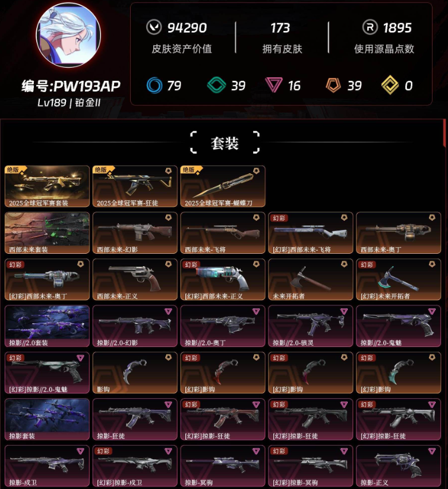Click the red scrollbar at right edge
Image resolution: width=448 pixels, height=489 pixels.
pyautogui.click(x=444, y=132)
